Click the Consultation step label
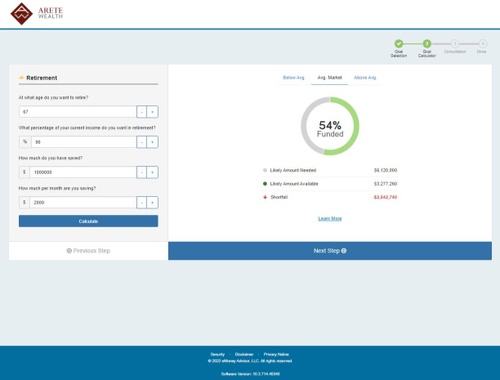500x380 pixels. pyautogui.click(x=455, y=52)
